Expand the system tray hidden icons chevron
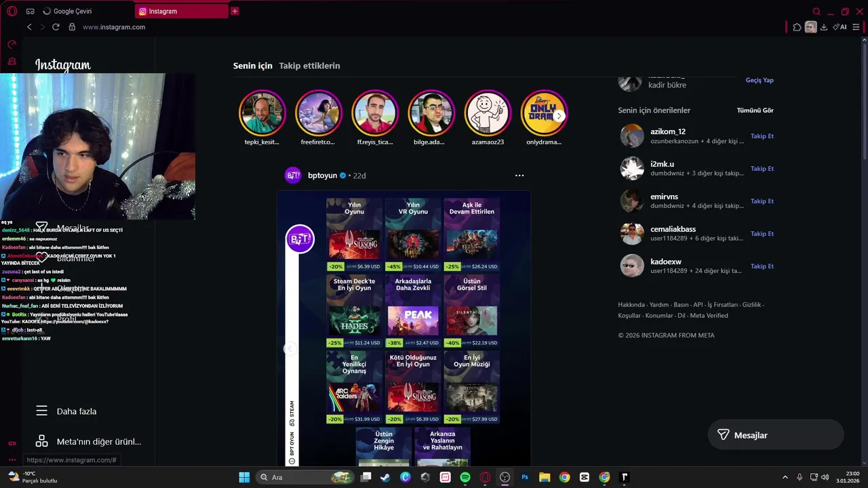The image size is (868, 488). click(785, 477)
